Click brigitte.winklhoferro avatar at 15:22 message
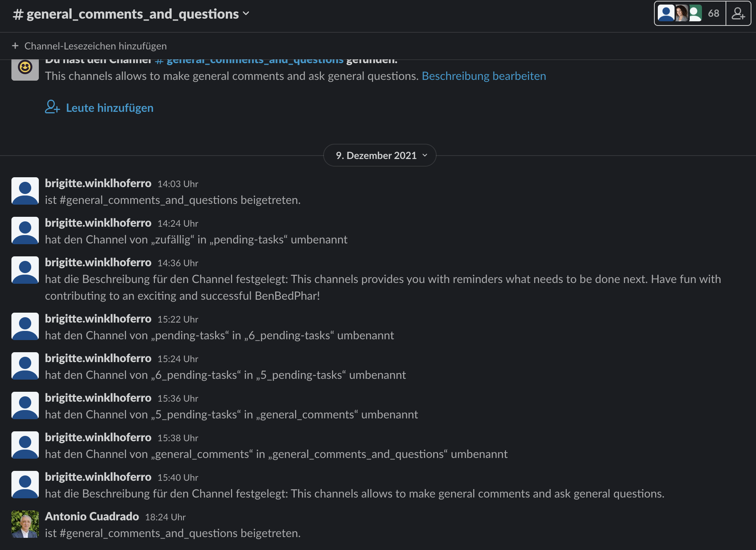 (25, 326)
